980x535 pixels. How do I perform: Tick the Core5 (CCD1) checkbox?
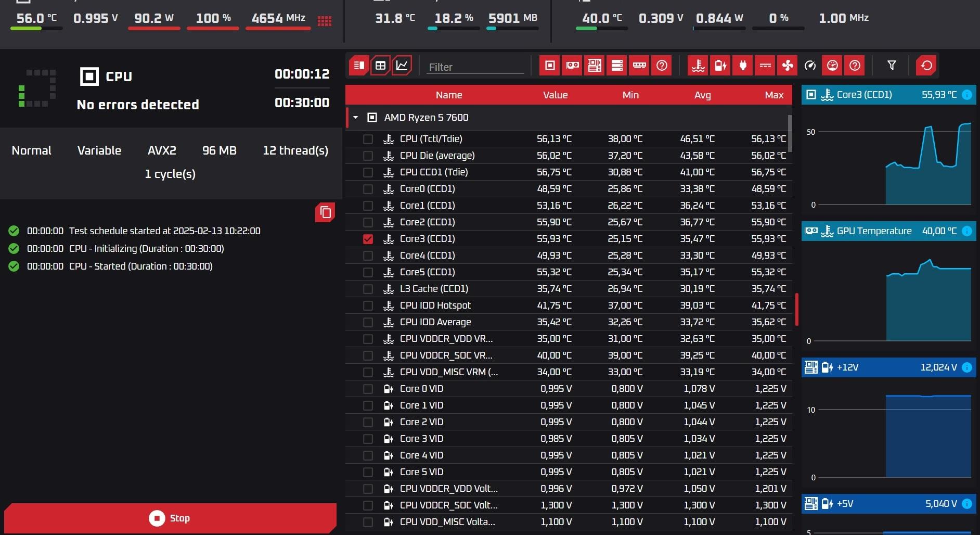click(368, 272)
